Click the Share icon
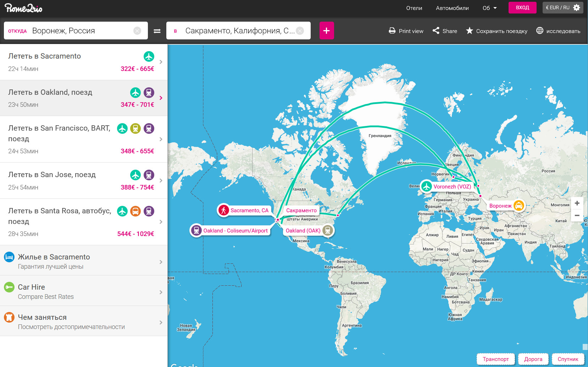This screenshot has height=367, width=588. (x=436, y=31)
